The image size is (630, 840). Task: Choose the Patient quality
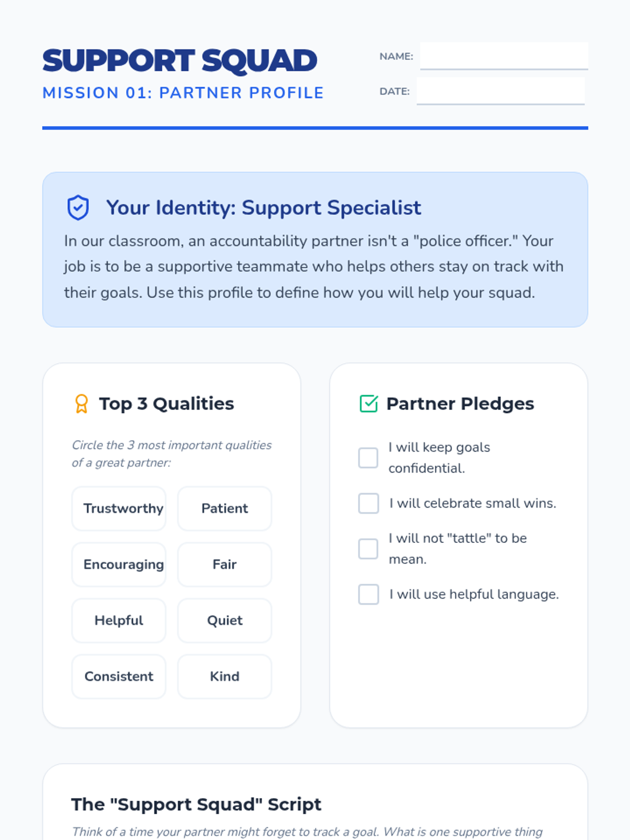click(x=225, y=508)
